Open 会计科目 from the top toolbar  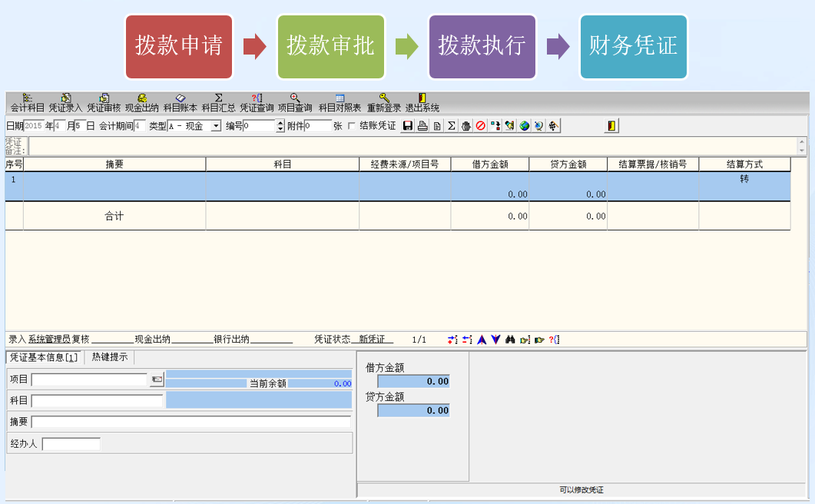tap(28, 103)
